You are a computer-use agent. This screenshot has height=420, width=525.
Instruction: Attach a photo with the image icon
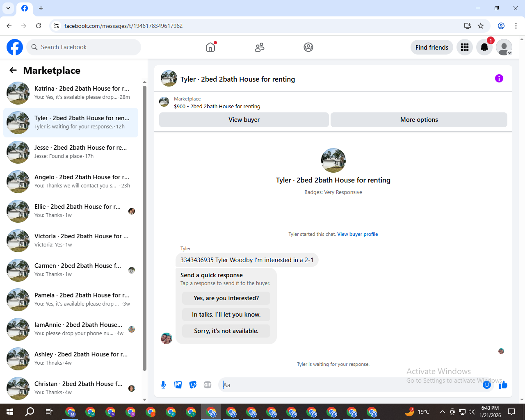pos(178,385)
